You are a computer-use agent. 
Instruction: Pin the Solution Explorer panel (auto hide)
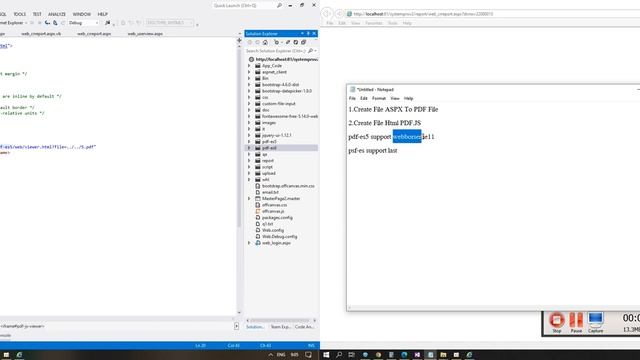pyautogui.click(x=308, y=33)
